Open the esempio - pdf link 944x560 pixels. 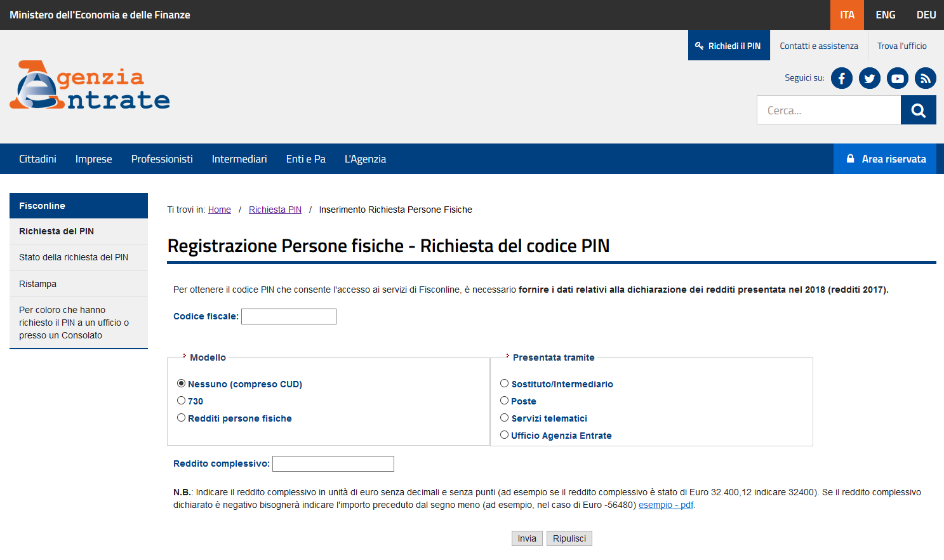(x=665, y=505)
